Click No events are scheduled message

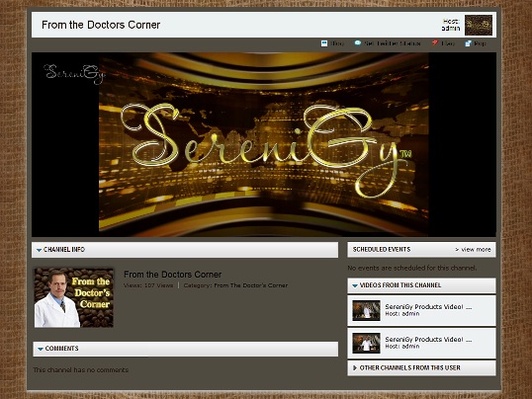tap(412, 269)
